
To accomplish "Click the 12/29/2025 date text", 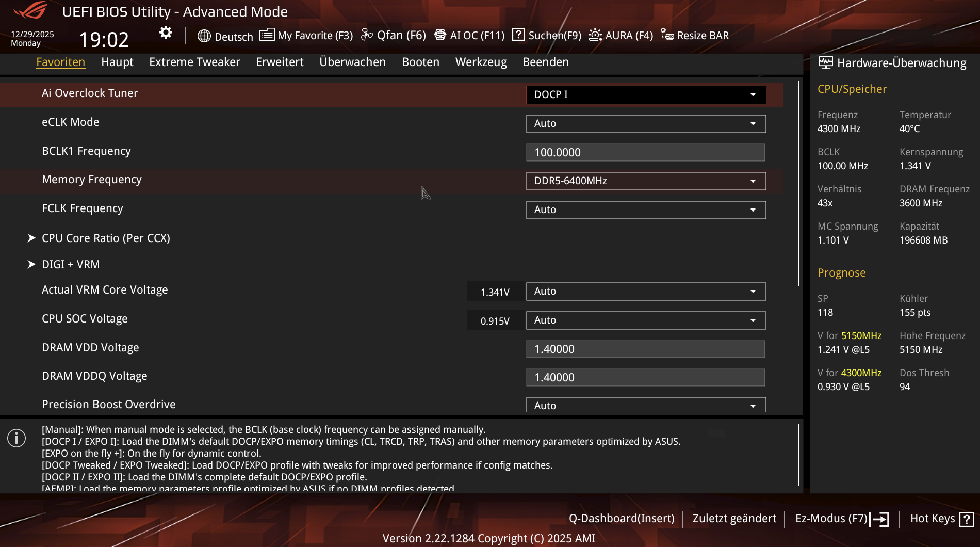I will 32,34.
